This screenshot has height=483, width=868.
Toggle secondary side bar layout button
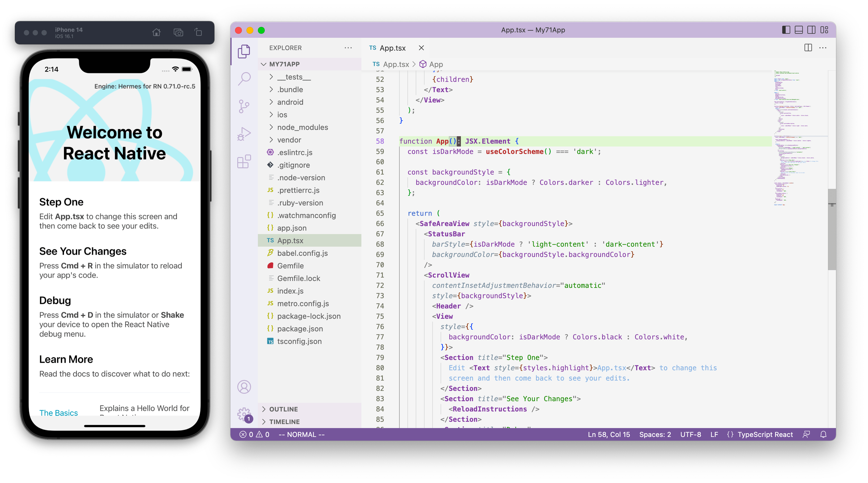coord(811,30)
